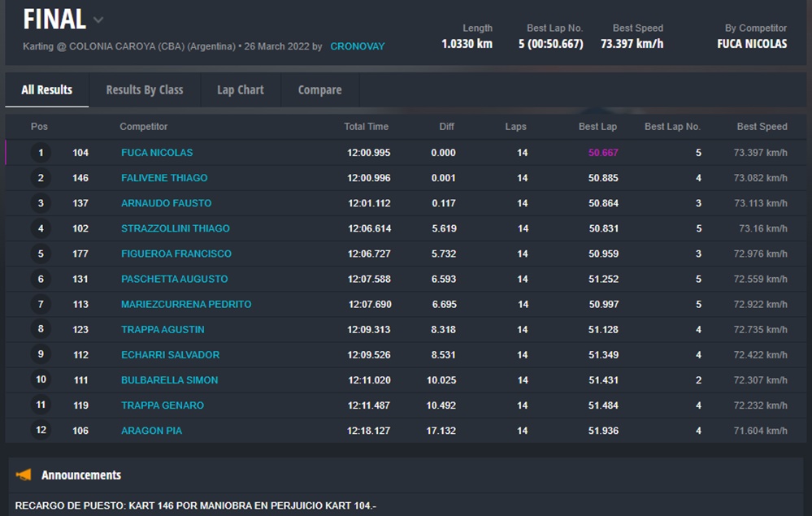Open the Lap Chart tab
812x516 pixels.
tap(240, 90)
